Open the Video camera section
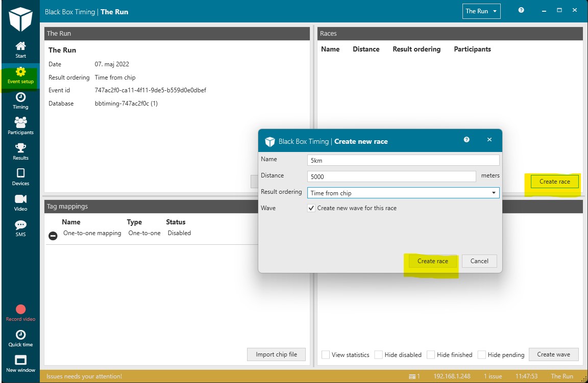 20,203
